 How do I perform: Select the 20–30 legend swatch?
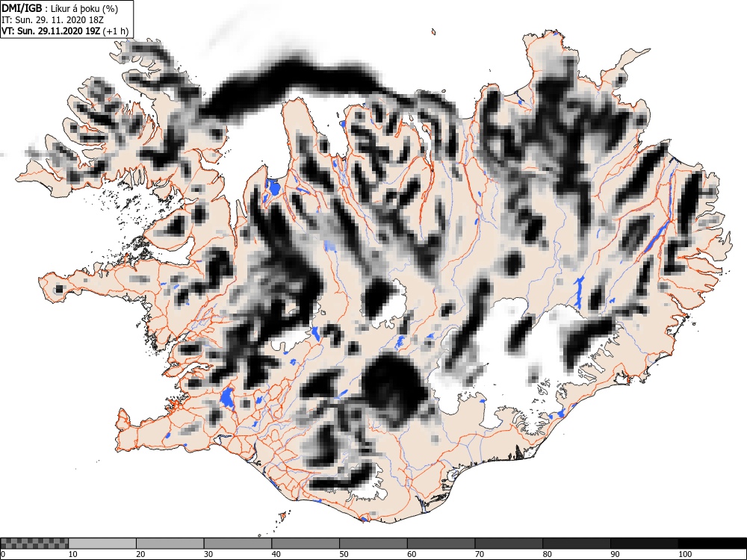point(170,544)
